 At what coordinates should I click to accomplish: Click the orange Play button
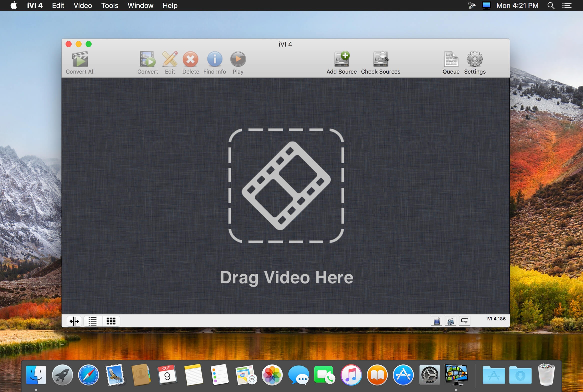pos(238,59)
